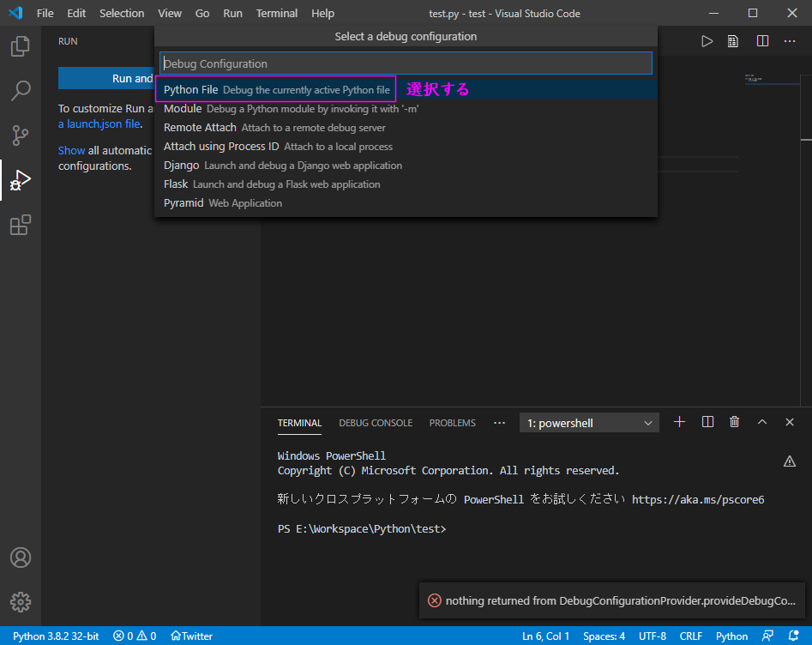Split the terminal pane

pyautogui.click(x=707, y=422)
